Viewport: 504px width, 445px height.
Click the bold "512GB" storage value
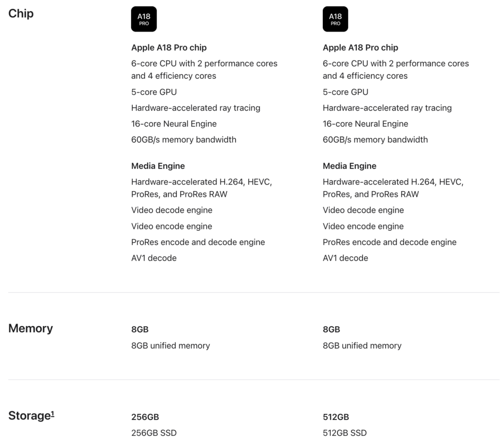tap(336, 417)
